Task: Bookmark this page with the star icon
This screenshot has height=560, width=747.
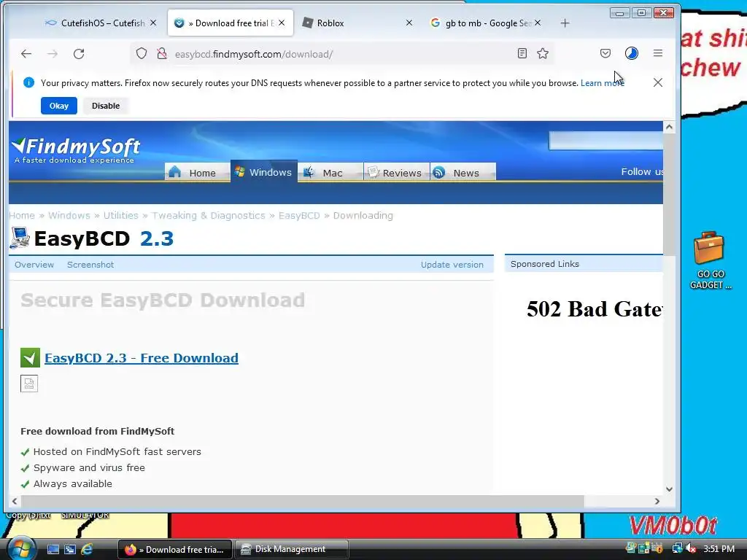Action: tap(543, 53)
